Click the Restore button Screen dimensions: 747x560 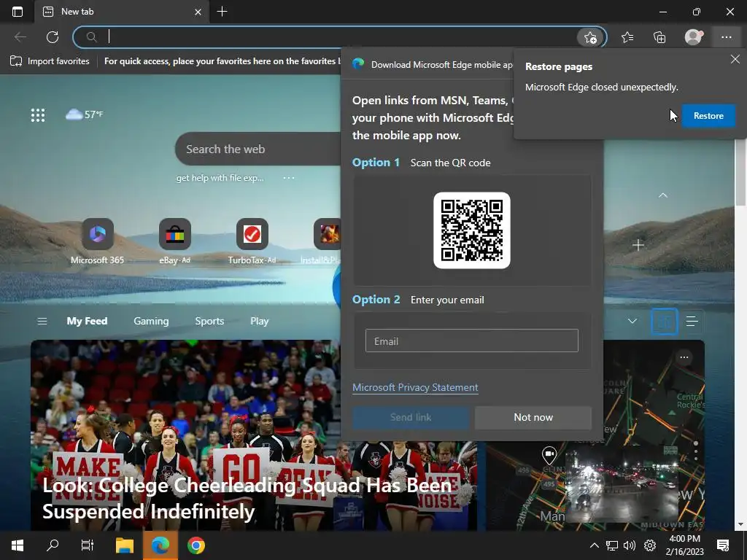pyautogui.click(x=708, y=116)
